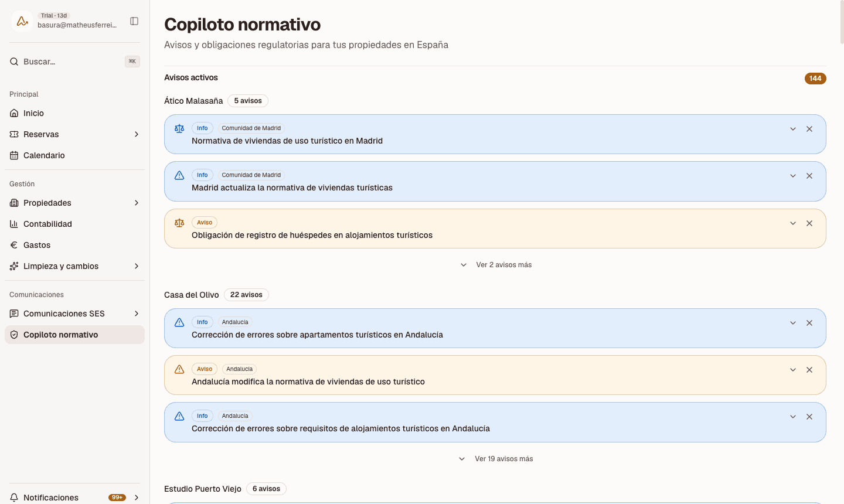Expand Andalucía modifica la normativa alert
Screen dimensions: 844x504
coord(793,370)
